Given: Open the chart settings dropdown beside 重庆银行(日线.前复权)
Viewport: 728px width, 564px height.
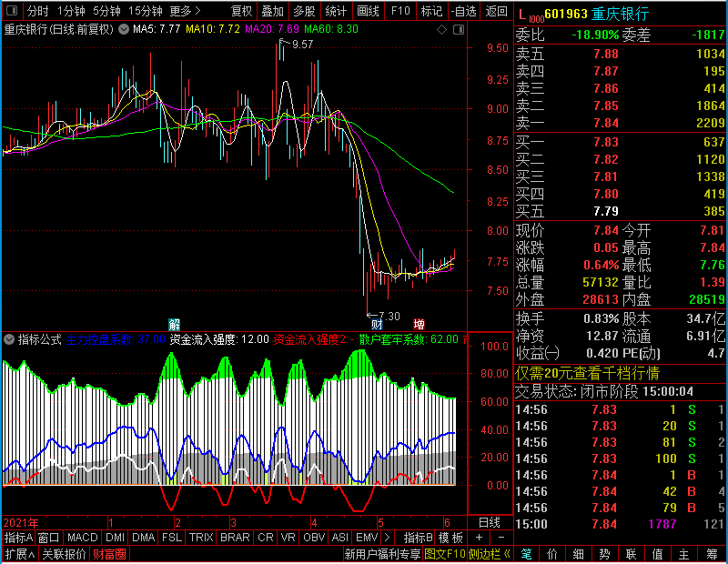Looking at the screenshot, I should tap(124, 29).
